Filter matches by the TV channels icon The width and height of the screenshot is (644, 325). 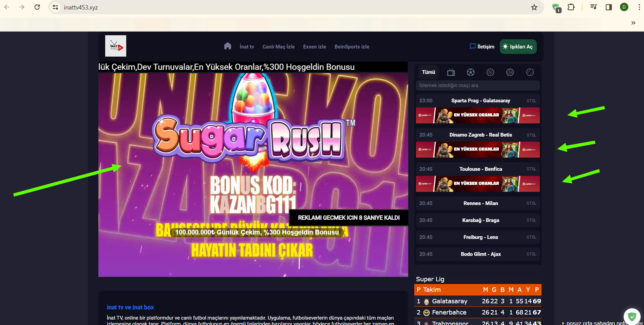click(x=451, y=72)
